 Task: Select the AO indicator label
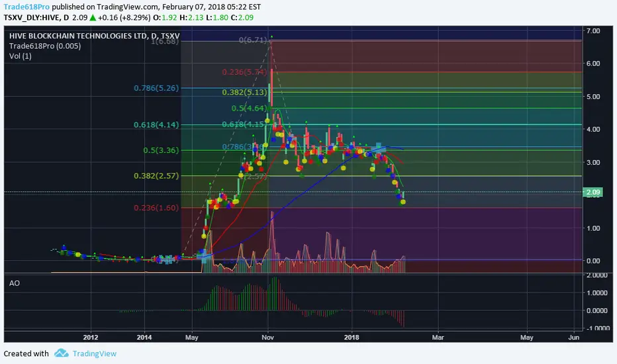click(x=14, y=283)
